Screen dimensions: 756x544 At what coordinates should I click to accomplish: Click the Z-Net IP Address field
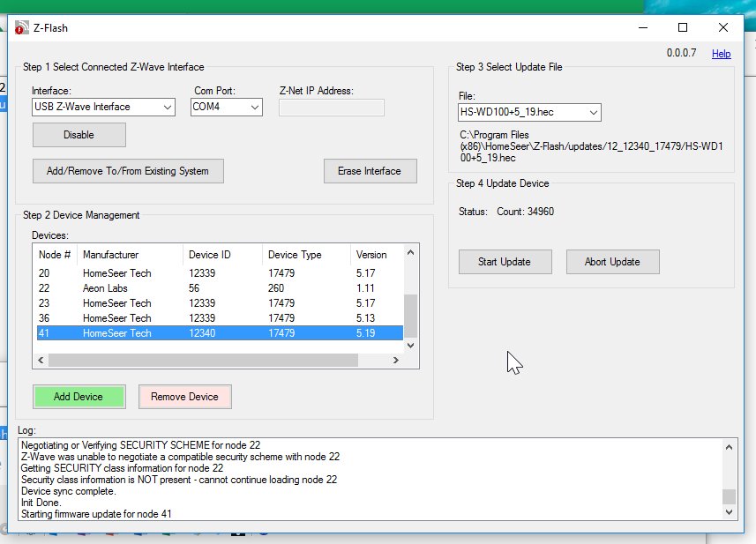[331, 108]
